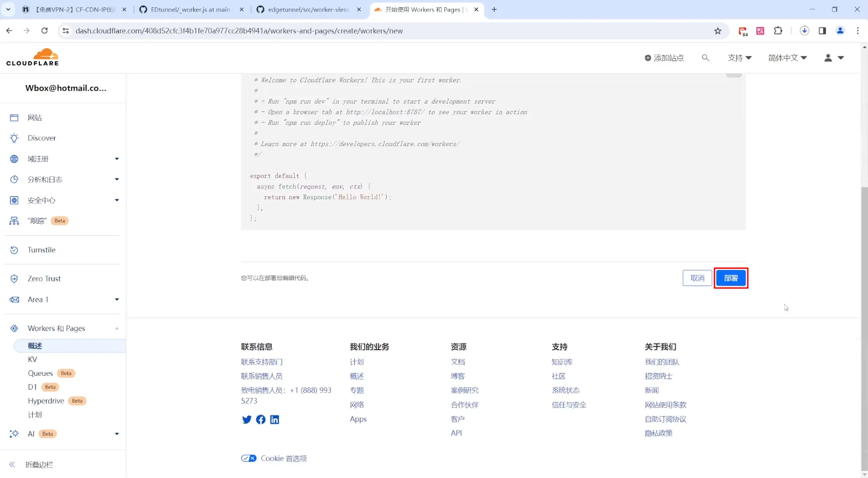
Task: Switch to the EDtunnel/_worker.js tab
Action: click(x=191, y=10)
